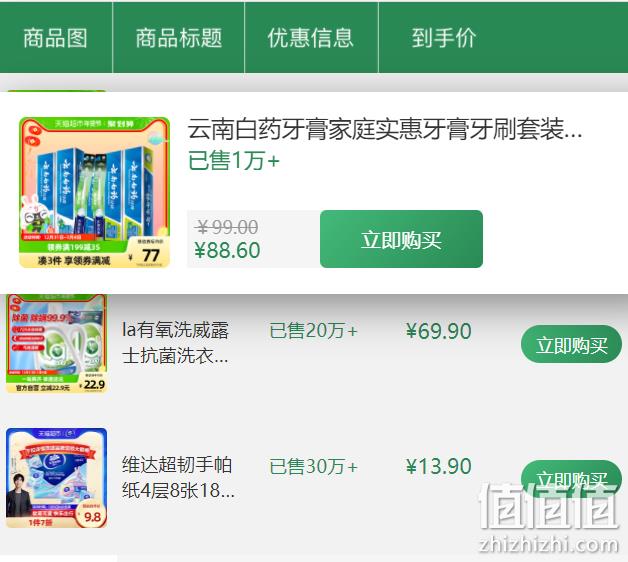Click 已售30万+ sales info for tissues
This screenshot has width=628, height=562.
313,467
